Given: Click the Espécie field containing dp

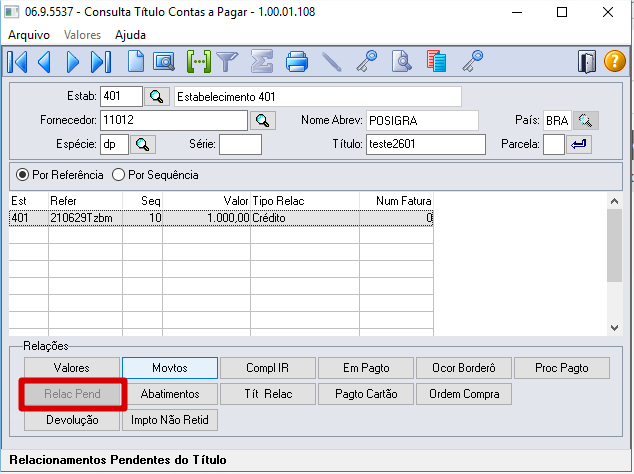Looking at the screenshot, I should pos(114,144).
